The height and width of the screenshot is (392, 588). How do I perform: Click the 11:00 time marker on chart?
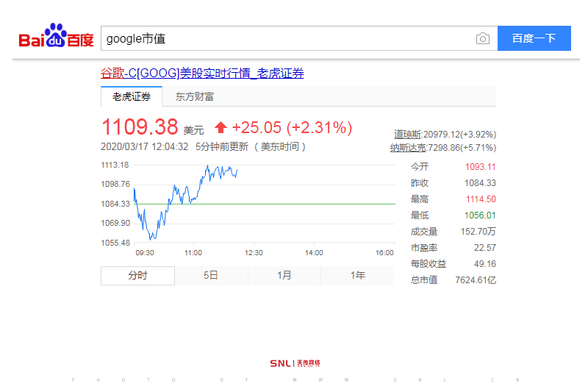[x=193, y=253]
